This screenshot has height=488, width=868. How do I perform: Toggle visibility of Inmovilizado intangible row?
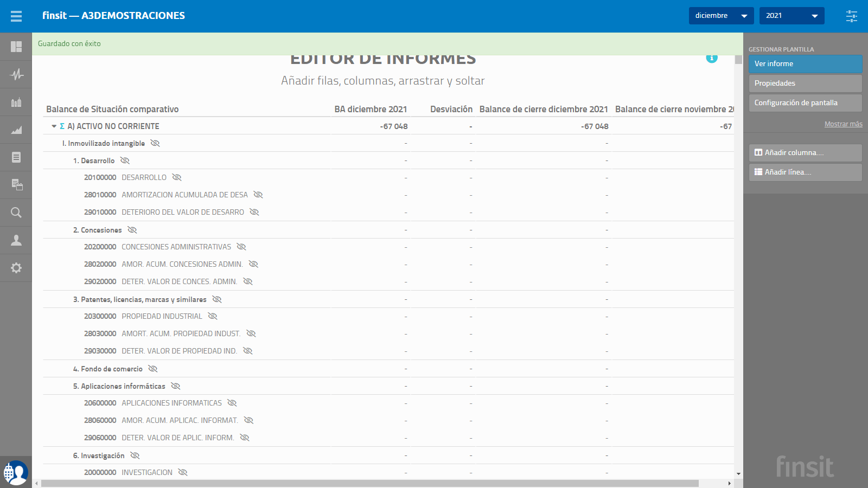pos(155,143)
